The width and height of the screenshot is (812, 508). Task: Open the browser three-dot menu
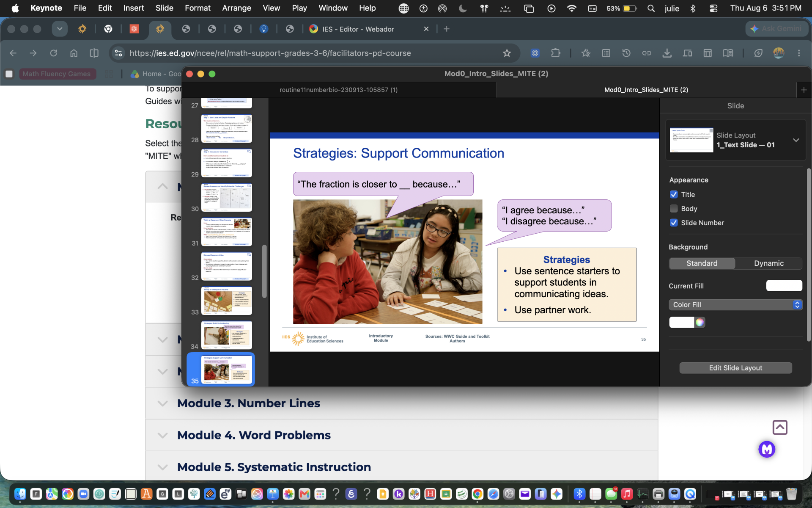(x=799, y=53)
